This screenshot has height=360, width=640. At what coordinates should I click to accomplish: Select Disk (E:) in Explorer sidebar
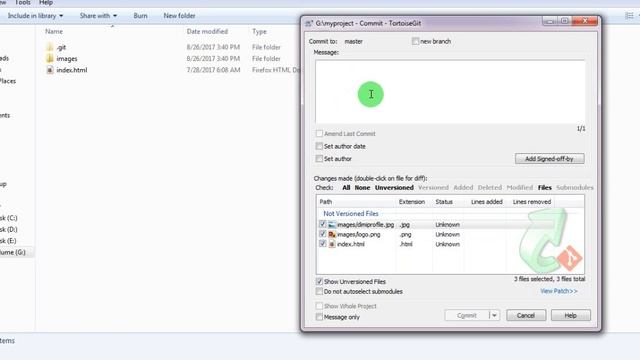point(9,241)
